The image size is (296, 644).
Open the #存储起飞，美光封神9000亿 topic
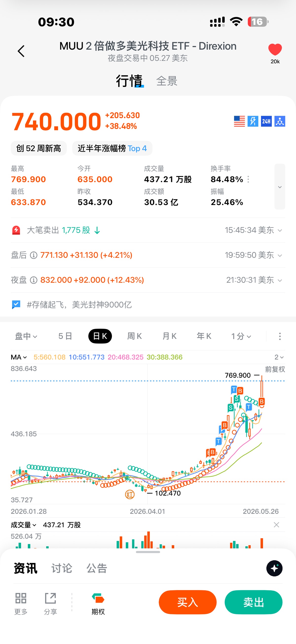coord(79,305)
